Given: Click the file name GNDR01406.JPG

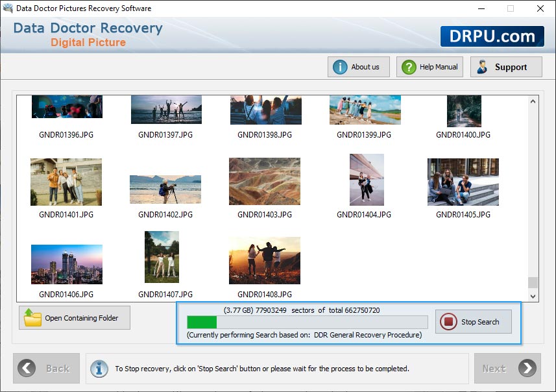Looking at the screenshot, I should coord(66,295).
